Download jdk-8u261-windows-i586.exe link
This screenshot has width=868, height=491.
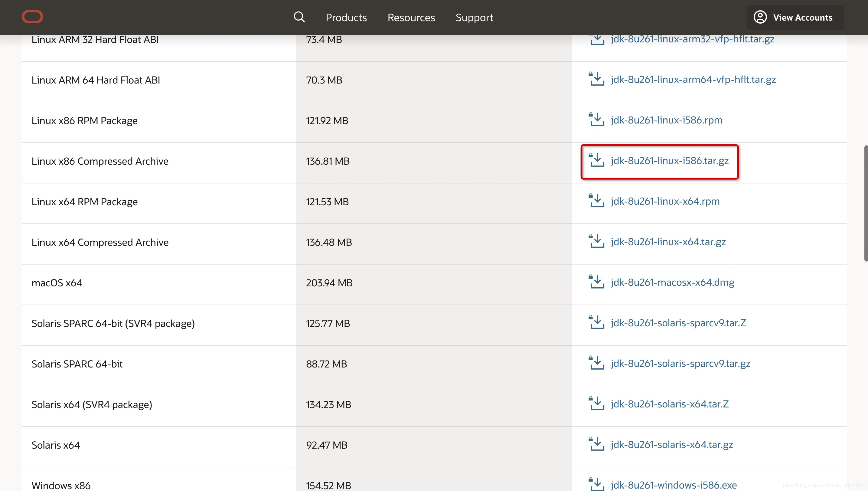tap(674, 485)
